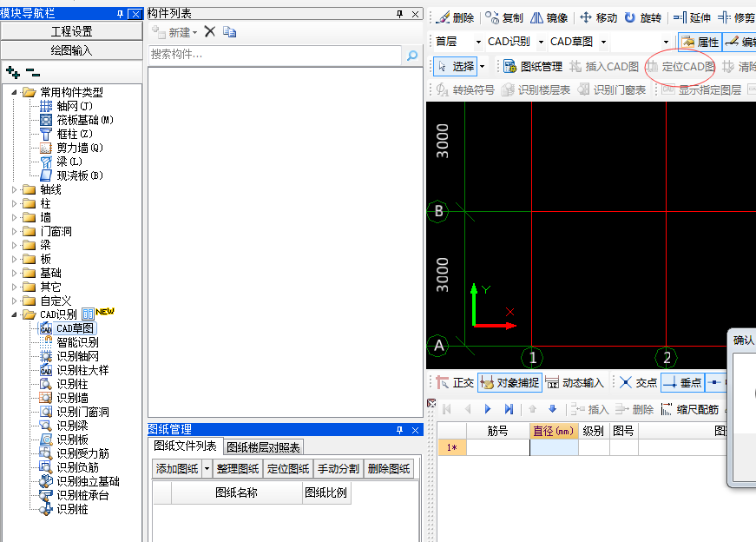Click 删除图纸 button
756x542 pixels.
click(389, 469)
